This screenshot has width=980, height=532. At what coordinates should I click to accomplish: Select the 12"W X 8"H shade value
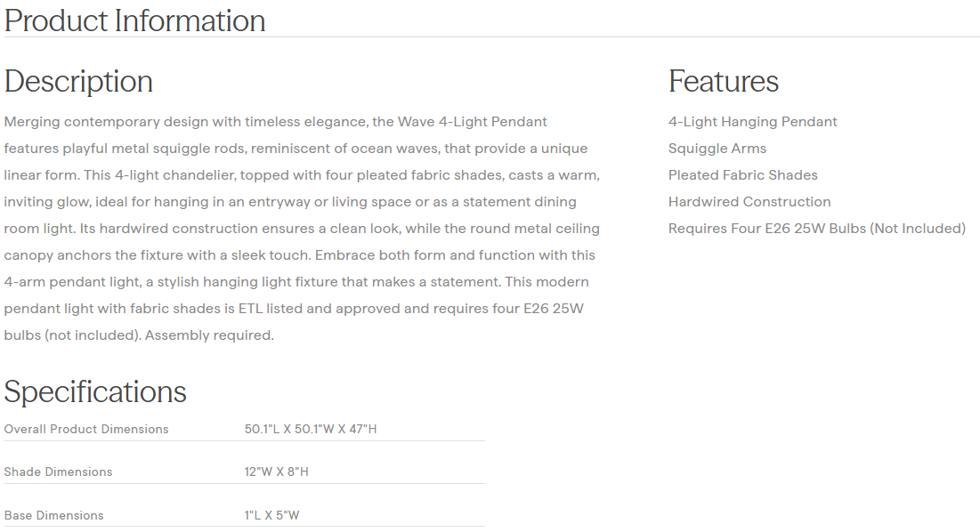coord(276,472)
